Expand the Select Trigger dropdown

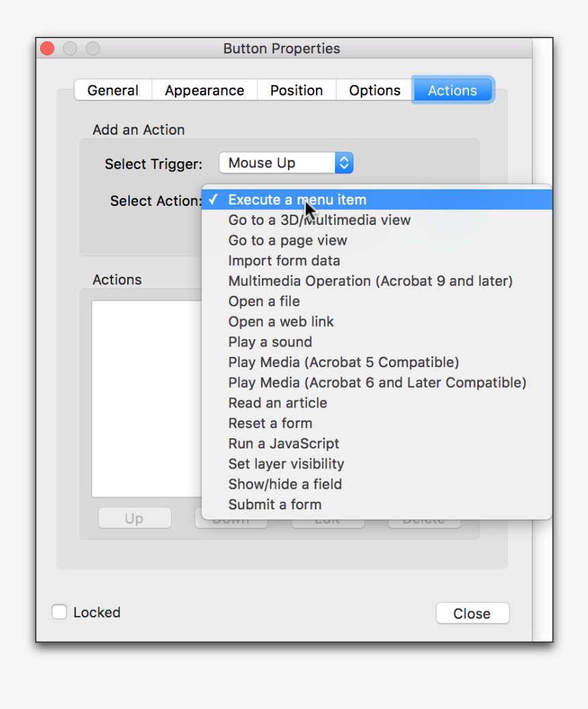(x=286, y=163)
